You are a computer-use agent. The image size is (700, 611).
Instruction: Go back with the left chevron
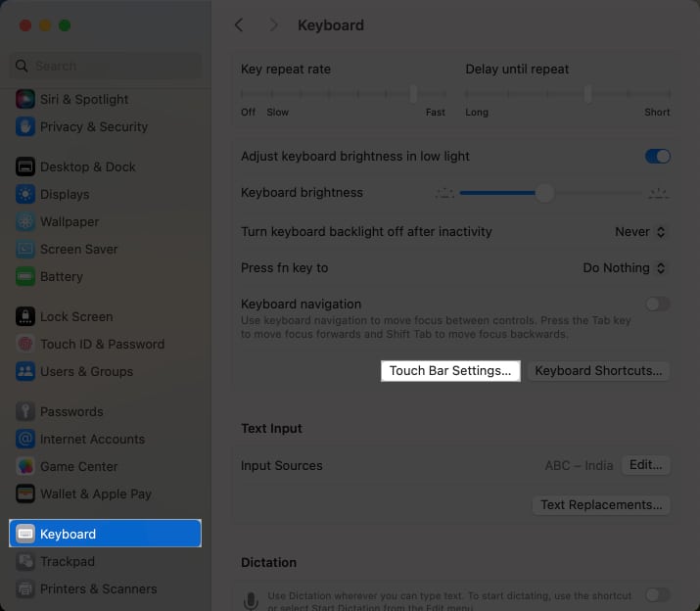click(x=239, y=25)
